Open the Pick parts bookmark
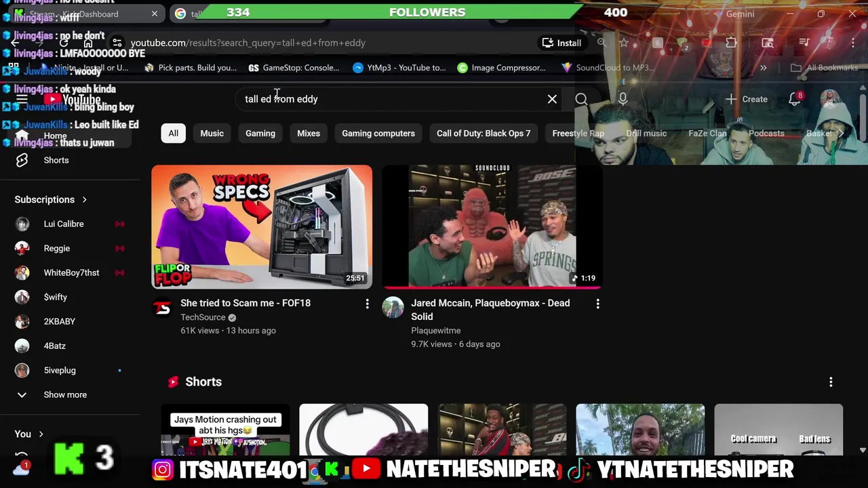The height and width of the screenshot is (488, 868). pyautogui.click(x=191, y=68)
